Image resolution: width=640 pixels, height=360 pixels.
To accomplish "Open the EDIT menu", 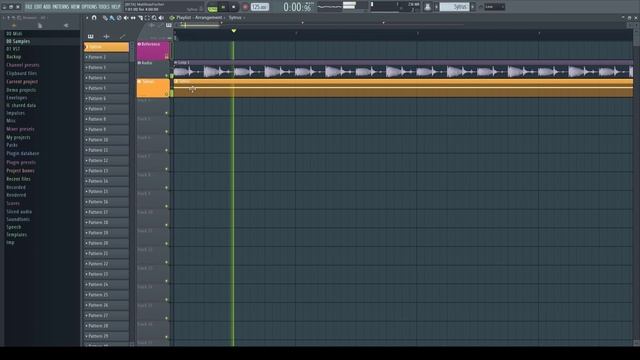I will coord(38,7).
